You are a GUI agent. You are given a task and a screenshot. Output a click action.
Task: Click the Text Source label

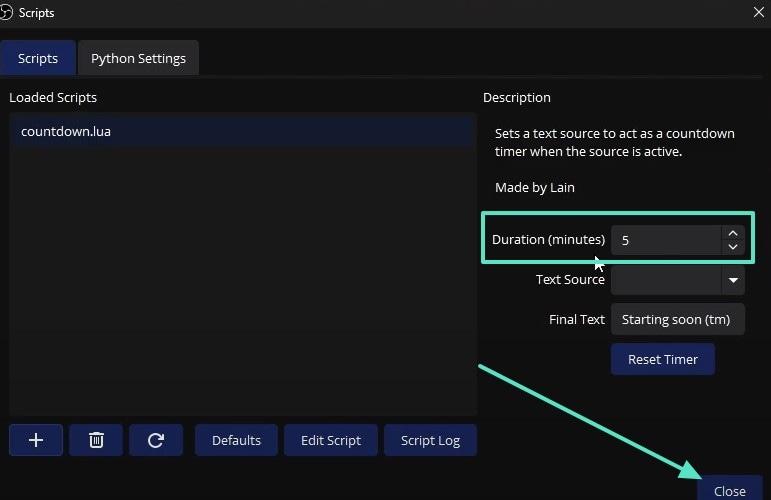(570, 279)
